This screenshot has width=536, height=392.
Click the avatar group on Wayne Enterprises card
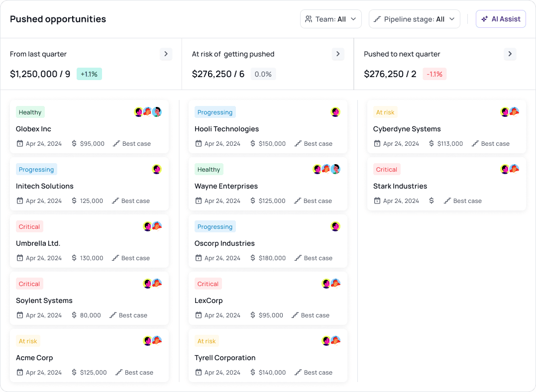tap(326, 169)
